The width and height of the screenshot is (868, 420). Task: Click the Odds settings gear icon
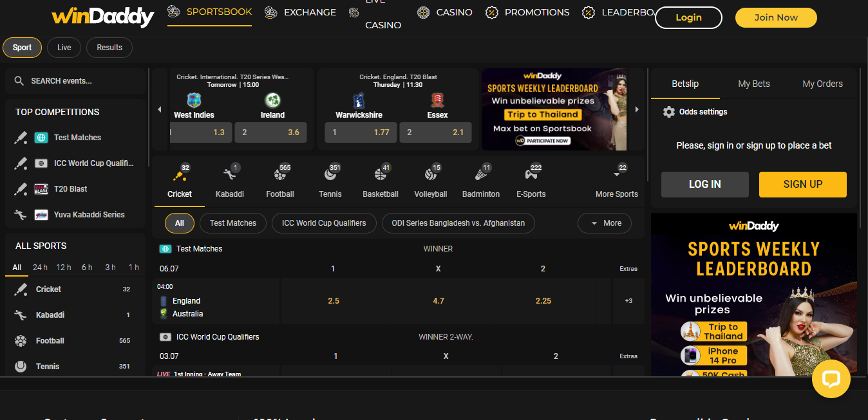(x=669, y=112)
